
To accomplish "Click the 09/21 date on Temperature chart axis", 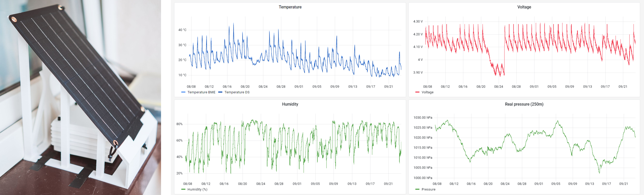I will click(389, 87).
